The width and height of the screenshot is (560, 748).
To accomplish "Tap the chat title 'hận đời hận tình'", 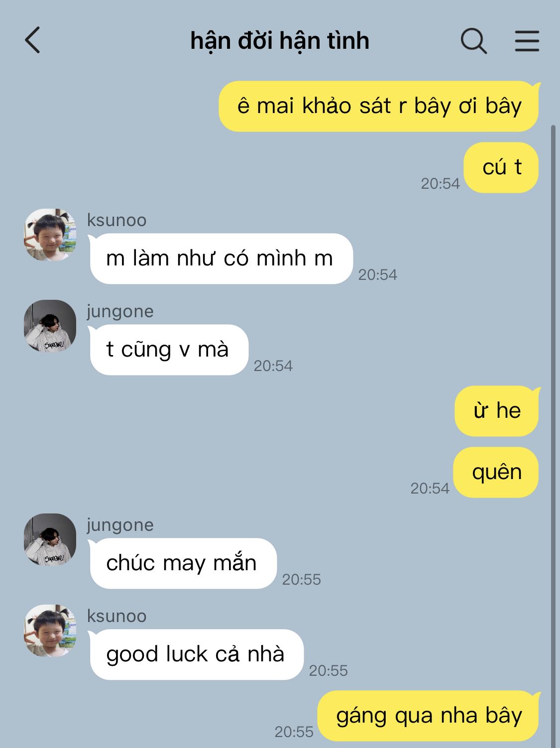I will click(280, 41).
